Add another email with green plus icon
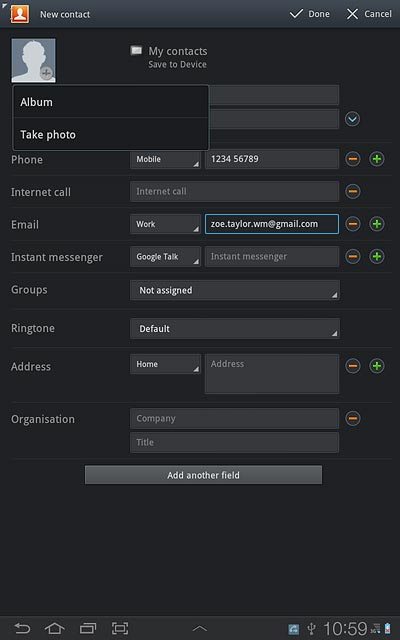 pyautogui.click(x=377, y=224)
